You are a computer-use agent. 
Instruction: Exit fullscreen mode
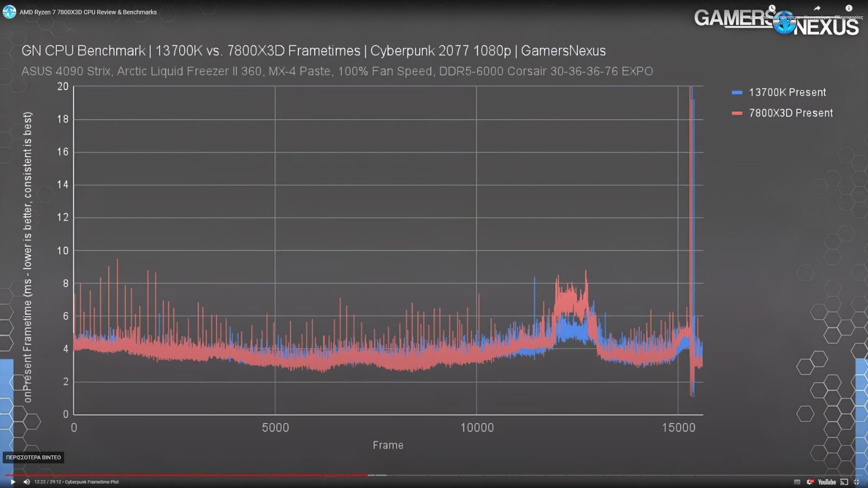[857, 482]
